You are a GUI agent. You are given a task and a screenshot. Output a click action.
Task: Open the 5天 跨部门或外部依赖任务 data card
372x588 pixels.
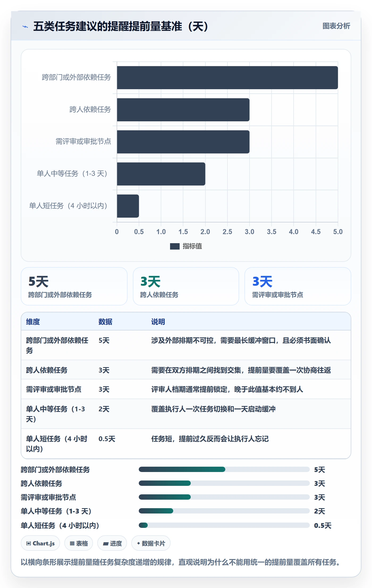[74, 286]
